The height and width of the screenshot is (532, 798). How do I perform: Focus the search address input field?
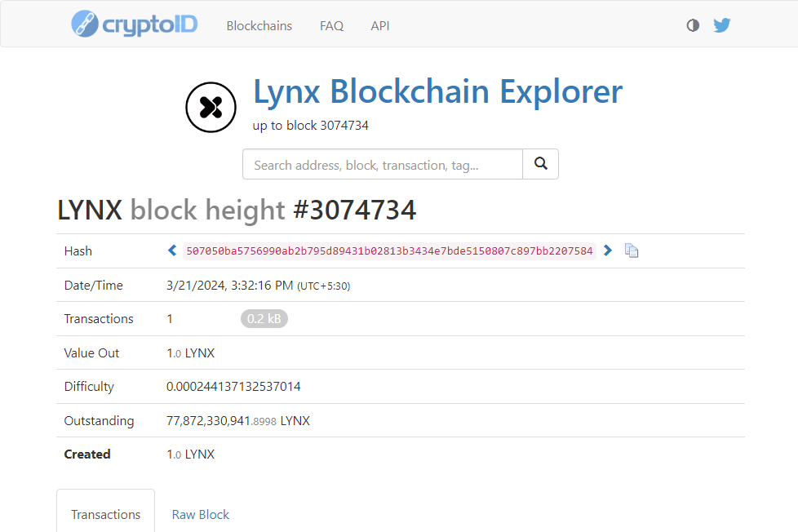click(x=383, y=164)
